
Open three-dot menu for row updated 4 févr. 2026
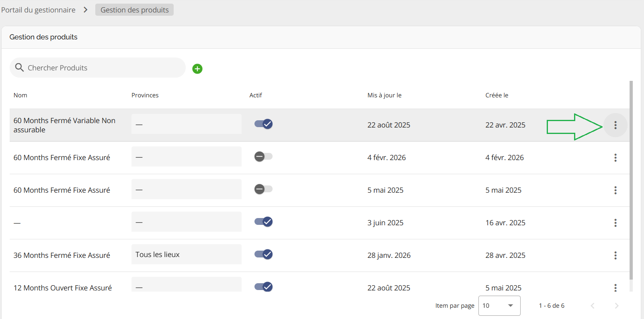[x=615, y=158]
